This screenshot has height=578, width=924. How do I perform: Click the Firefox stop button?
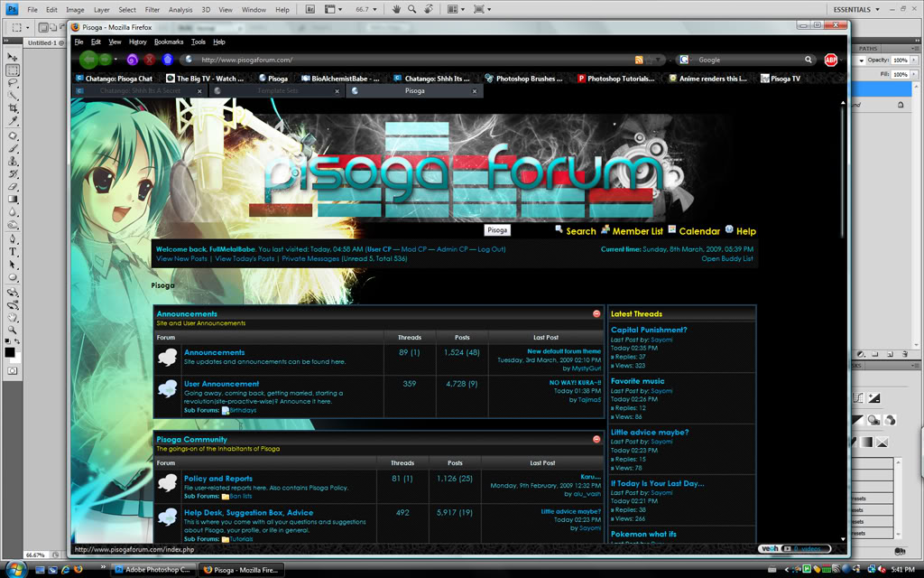tap(150, 60)
